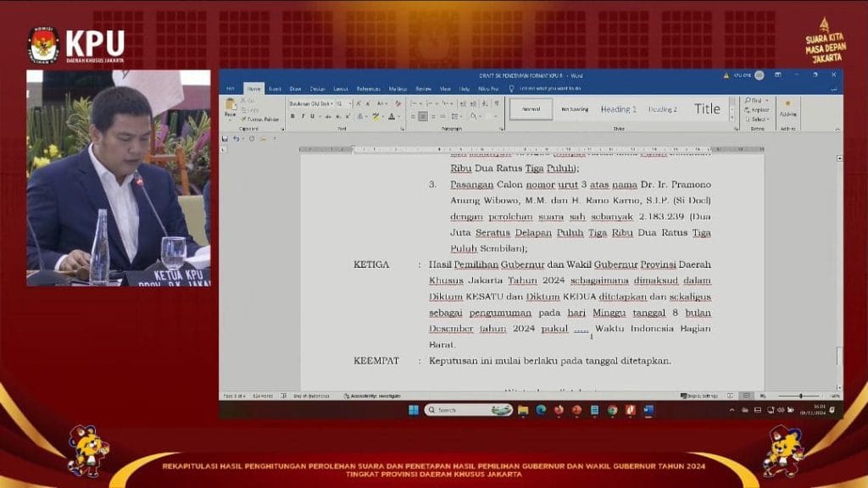Open the Font group dialog launcher
868x488 pixels.
[403, 127]
